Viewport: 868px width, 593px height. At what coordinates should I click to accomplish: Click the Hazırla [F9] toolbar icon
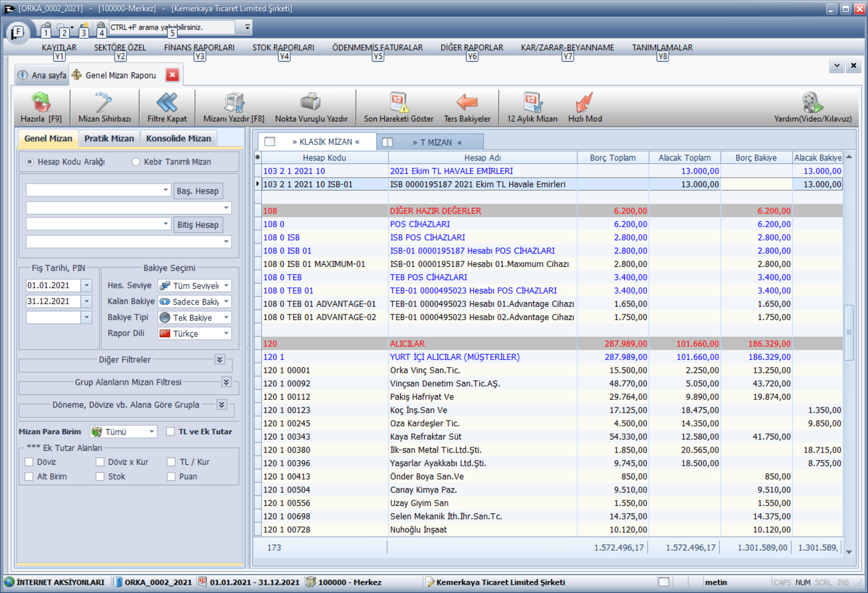(41, 103)
